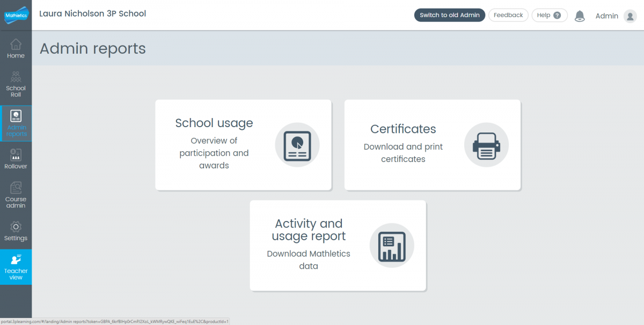
Task: Click the printer icon on the Certificates card
Action: (486, 145)
